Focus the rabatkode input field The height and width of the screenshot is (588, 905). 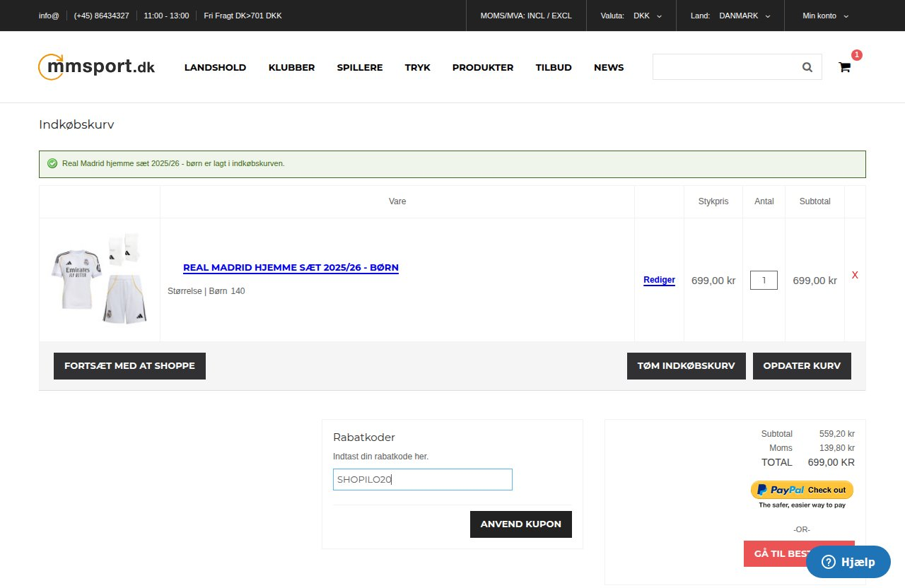pyautogui.click(x=423, y=479)
